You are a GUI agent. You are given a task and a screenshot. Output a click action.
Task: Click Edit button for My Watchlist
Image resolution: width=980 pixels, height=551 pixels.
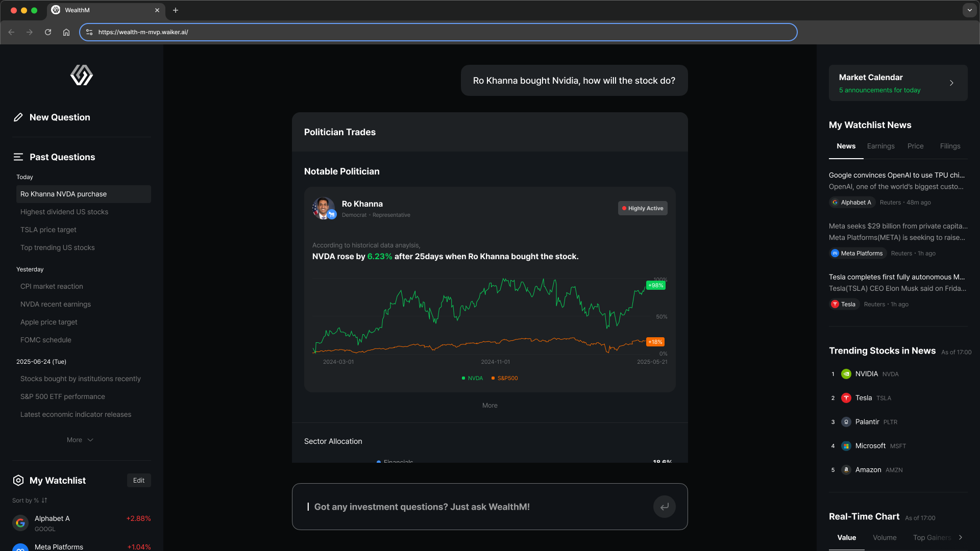click(x=139, y=481)
